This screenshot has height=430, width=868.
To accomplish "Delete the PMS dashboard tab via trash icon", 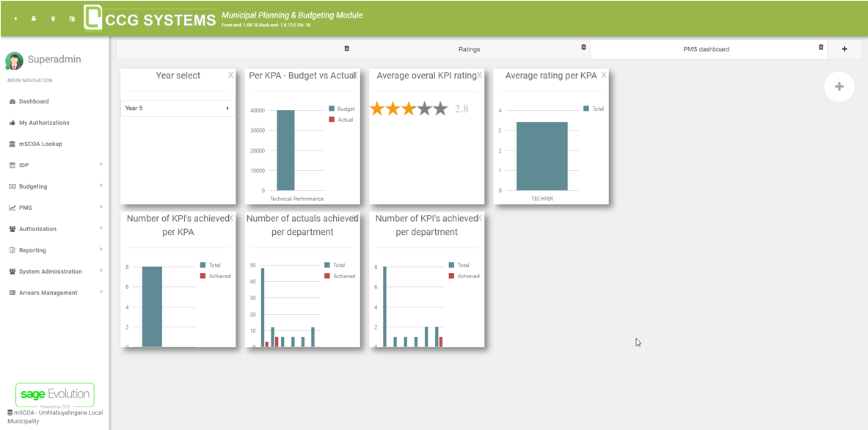I will [x=821, y=47].
